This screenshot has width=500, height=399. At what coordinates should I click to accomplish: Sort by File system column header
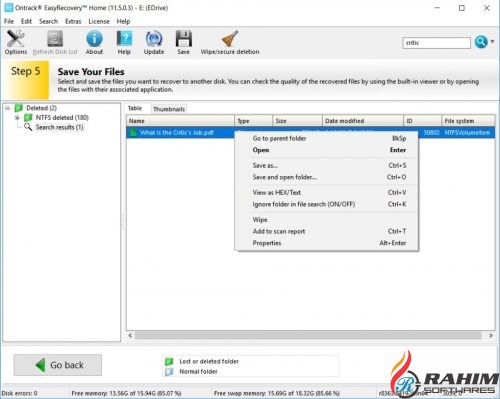(x=468, y=121)
